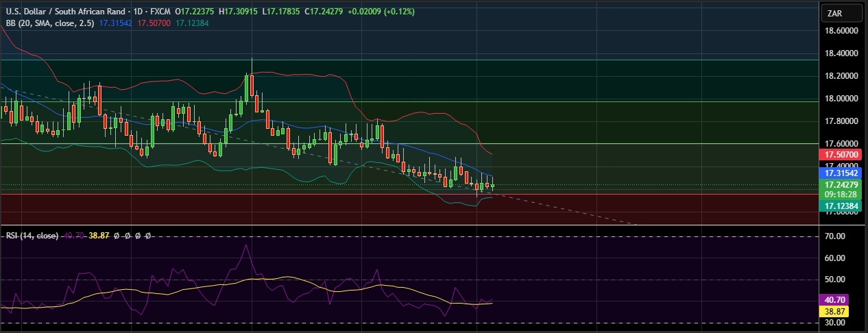Click the yellow 38.87 RSI value in legend

99,235
